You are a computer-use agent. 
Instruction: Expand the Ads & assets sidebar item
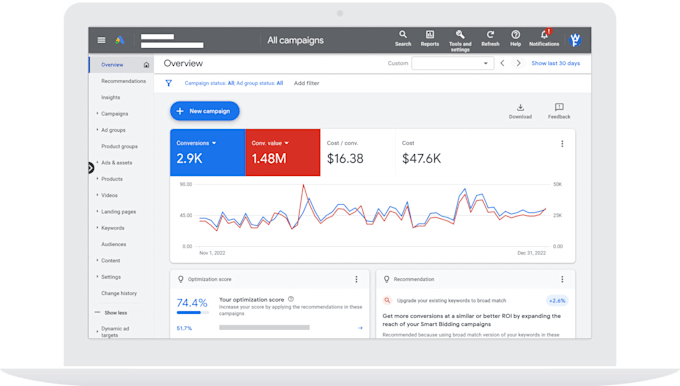(x=97, y=162)
